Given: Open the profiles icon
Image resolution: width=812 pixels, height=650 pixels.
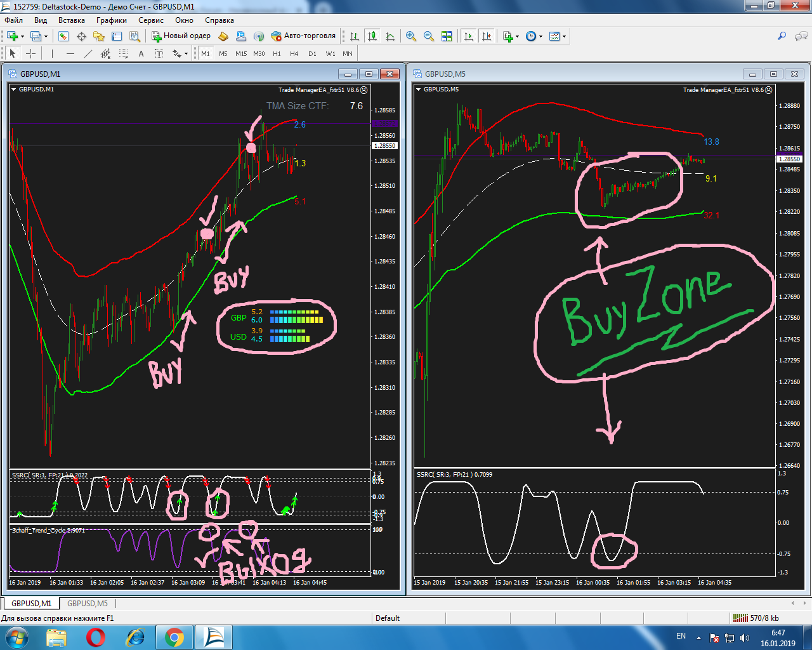Looking at the screenshot, I should coord(37,36).
